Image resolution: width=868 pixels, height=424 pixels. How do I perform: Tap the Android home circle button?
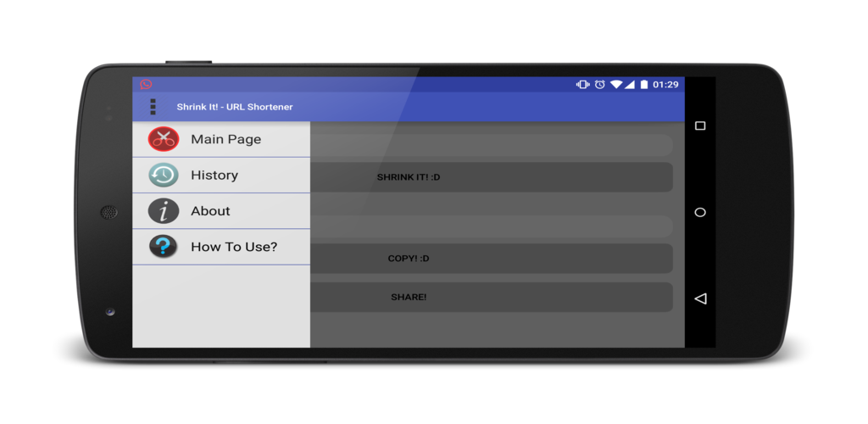point(700,213)
